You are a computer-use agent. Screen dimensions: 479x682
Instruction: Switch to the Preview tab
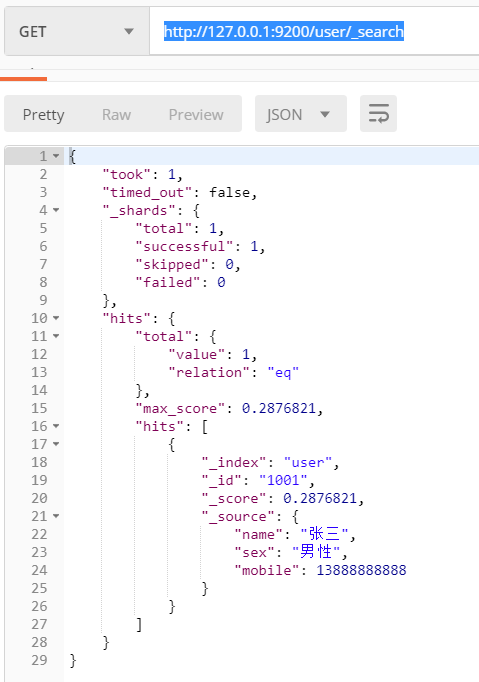click(x=196, y=114)
